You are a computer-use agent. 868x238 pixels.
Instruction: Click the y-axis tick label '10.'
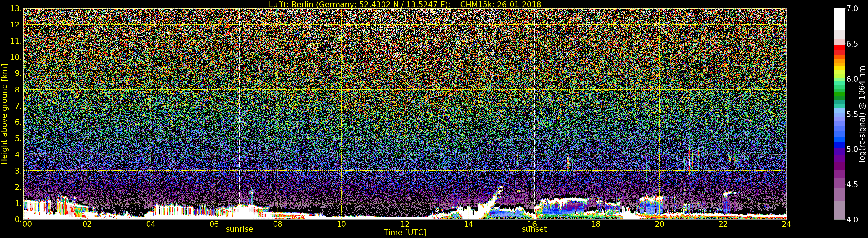coord(16,57)
